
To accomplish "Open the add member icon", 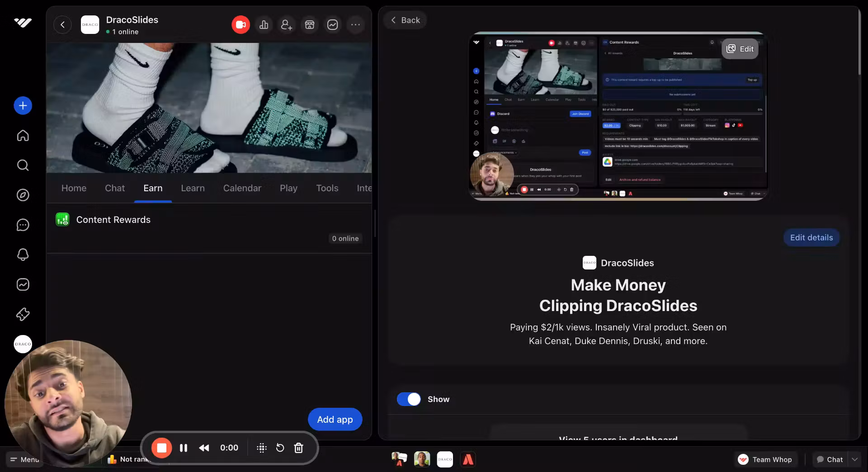I will pos(287,25).
